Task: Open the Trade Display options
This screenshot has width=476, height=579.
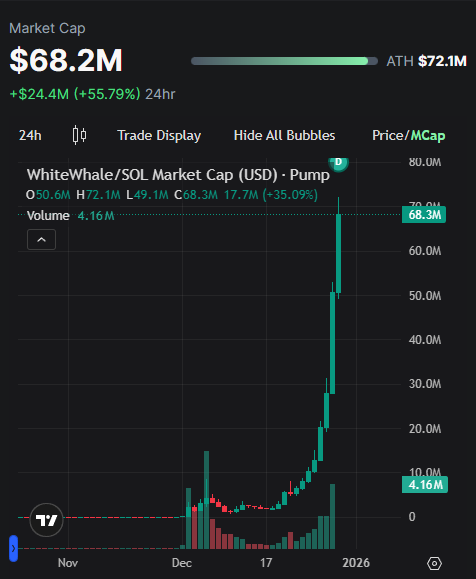Action: point(159,136)
